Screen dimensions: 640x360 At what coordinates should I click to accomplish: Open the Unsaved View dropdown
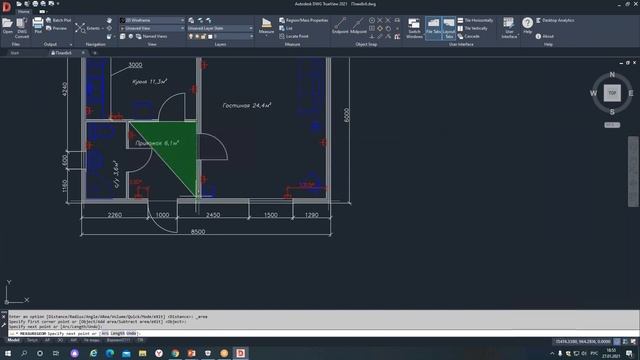pyautogui.click(x=152, y=28)
